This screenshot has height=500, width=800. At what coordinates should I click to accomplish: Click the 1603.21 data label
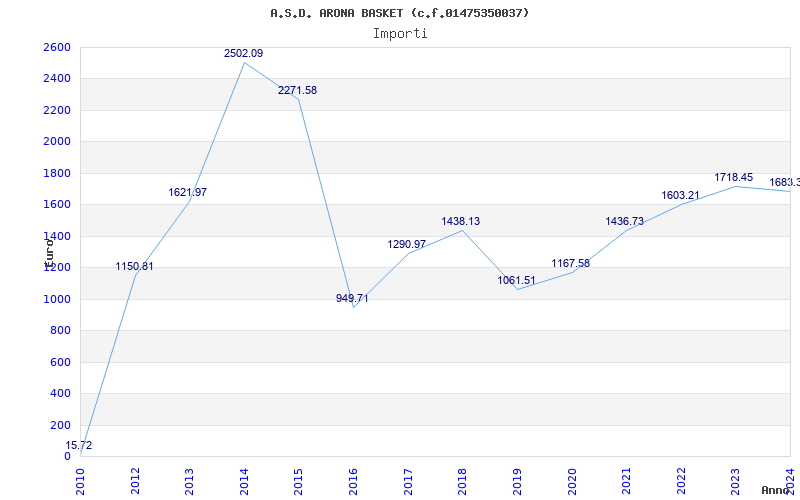coord(680,195)
